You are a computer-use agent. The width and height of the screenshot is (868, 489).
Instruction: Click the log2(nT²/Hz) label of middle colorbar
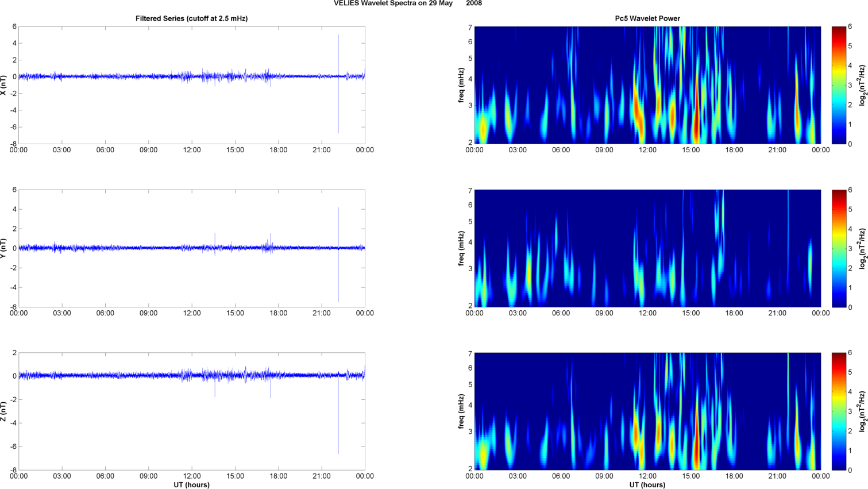(x=862, y=248)
